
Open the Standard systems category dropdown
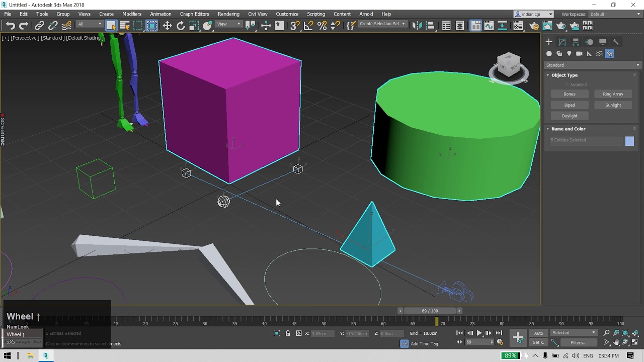tap(592, 65)
